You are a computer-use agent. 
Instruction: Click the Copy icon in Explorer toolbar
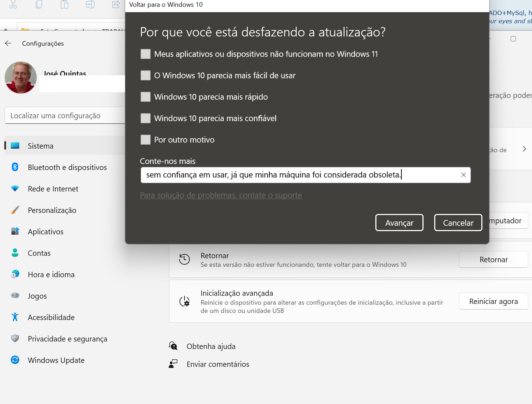pyautogui.click(x=39, y=4)
